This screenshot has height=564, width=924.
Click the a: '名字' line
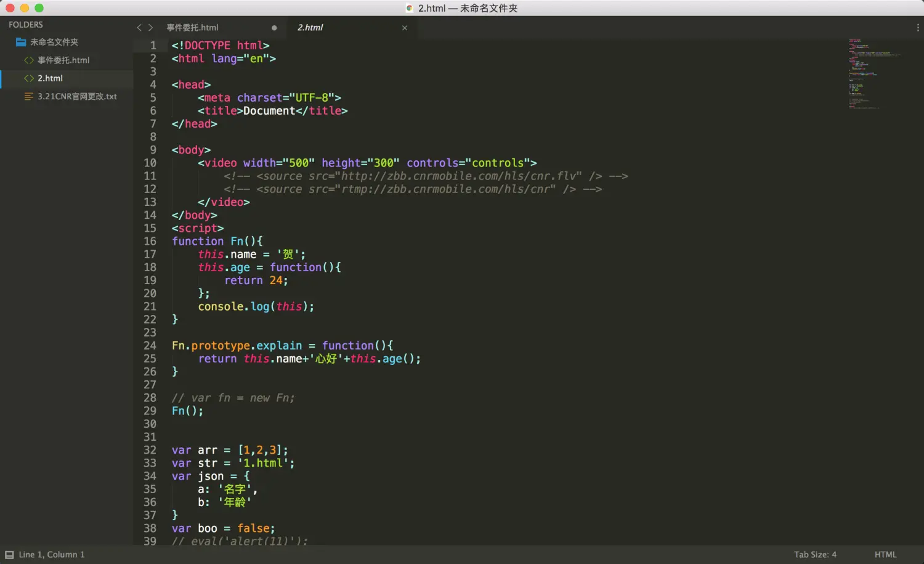point(227,489)
